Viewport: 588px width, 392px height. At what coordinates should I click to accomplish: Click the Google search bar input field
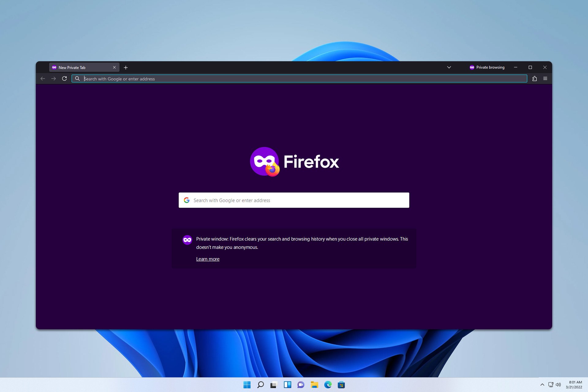click(294, 200)
